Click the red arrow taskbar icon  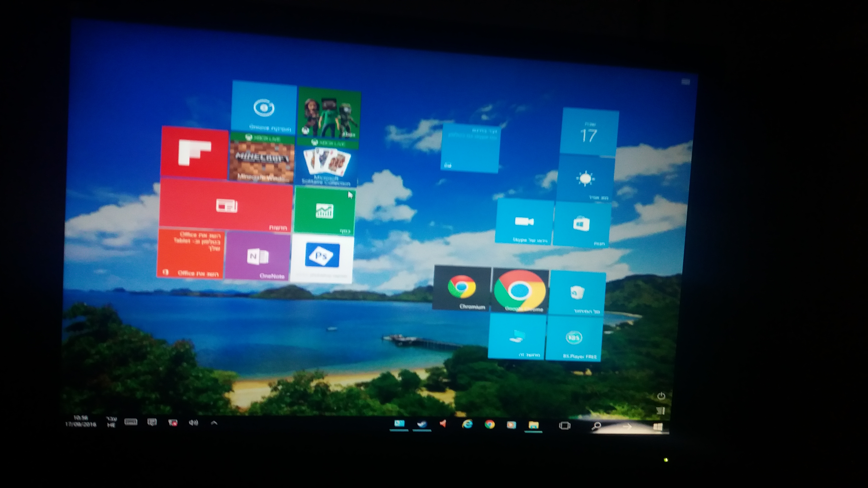[443, 424]
